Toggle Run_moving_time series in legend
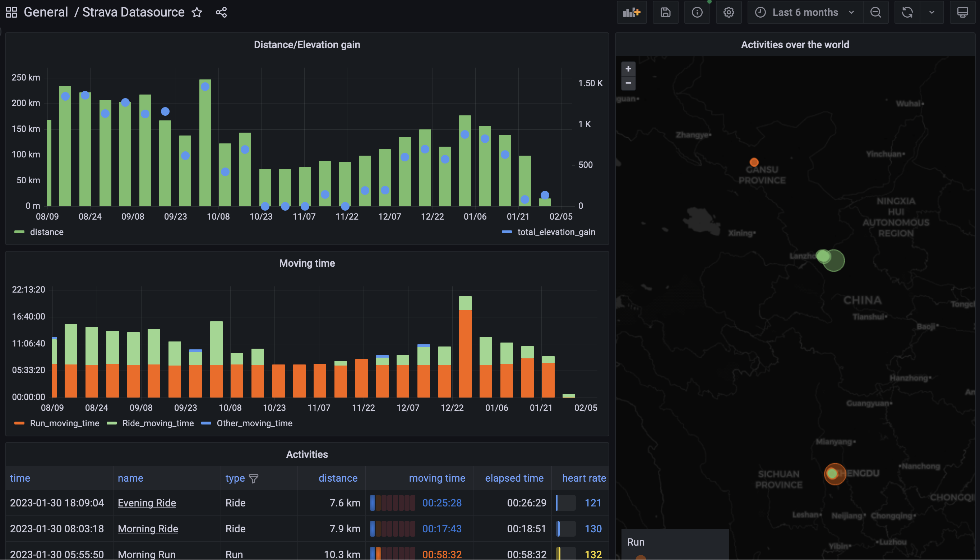Viewport: 980px width, 560px height. click(64, 423)
